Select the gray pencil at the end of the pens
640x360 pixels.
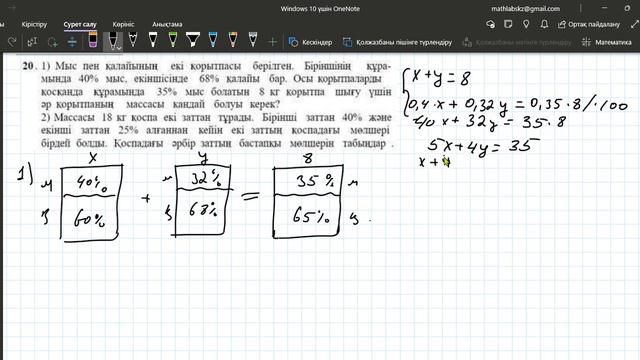pos(253,40)
